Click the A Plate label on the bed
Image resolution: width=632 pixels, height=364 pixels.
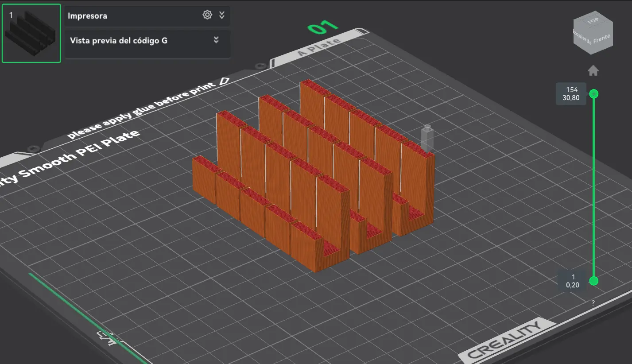[319, 47]
